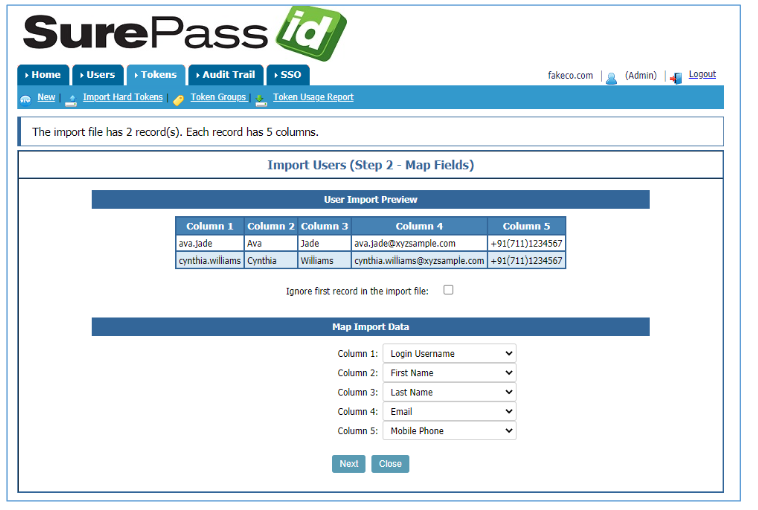Click the ava.jade@xyzsample.com email cell

[419, 244]
